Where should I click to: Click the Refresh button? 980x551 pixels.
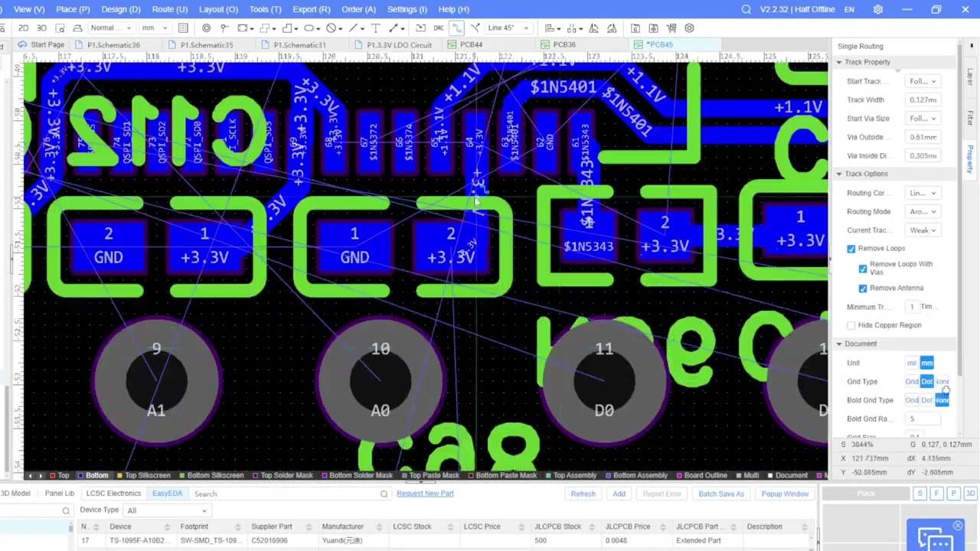583,494
